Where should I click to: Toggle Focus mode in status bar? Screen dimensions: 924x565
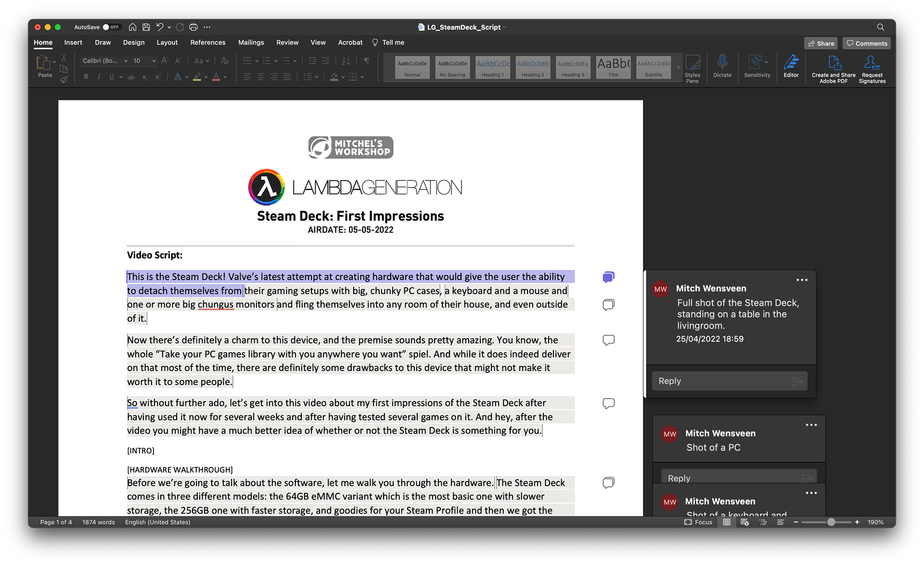698,522
